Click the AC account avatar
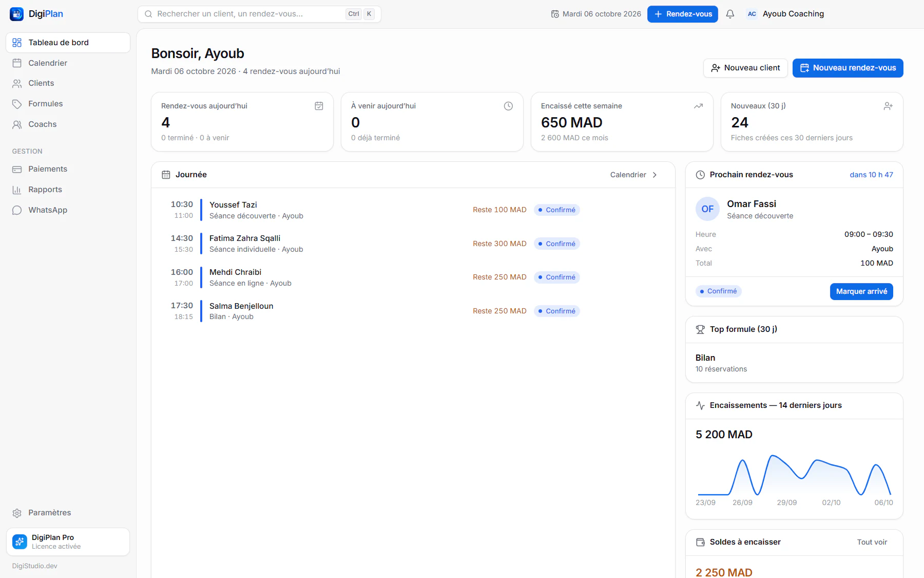This screenshot has height=578, width=924. tap(752, 14)
